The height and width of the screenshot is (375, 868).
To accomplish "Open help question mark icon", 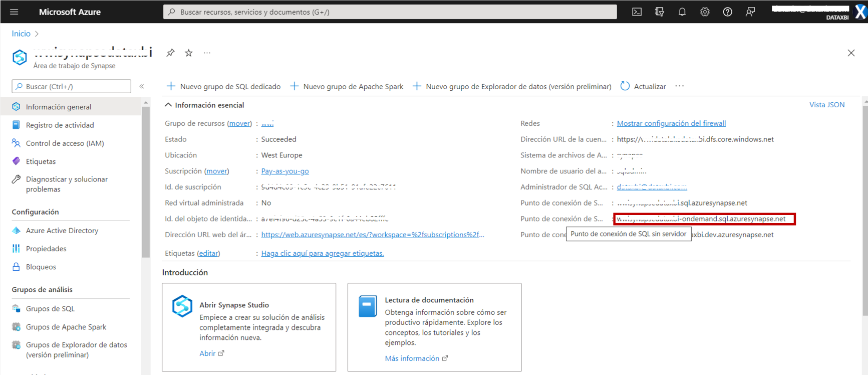I will [x=727, y=12].
